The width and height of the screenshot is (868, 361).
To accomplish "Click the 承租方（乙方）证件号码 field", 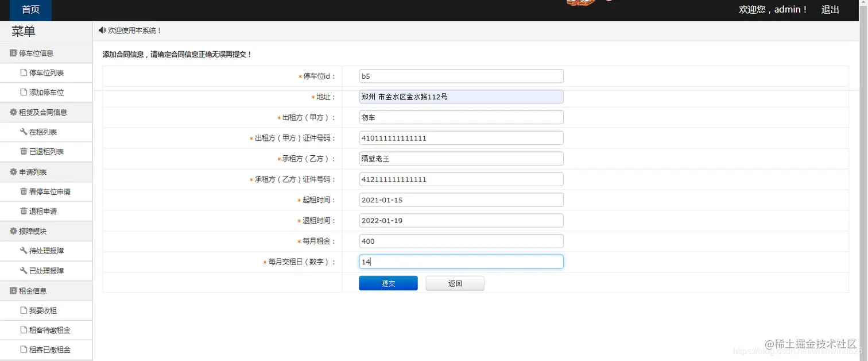I will pyautogui.click(x=461, y=179).
